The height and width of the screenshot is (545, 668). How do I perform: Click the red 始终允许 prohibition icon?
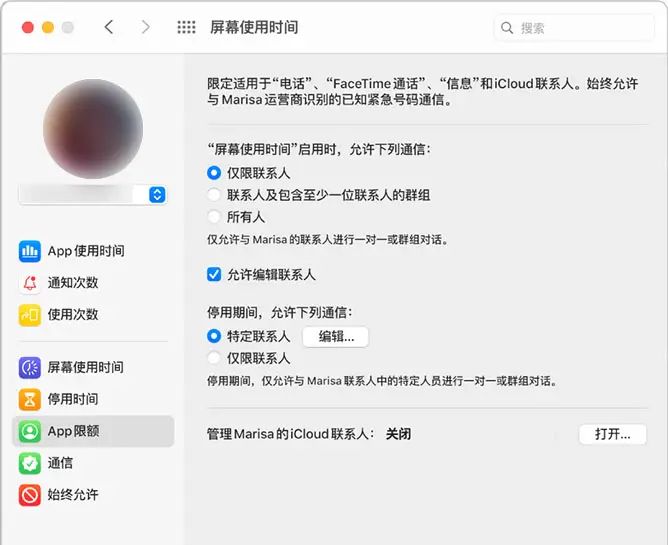pos(29,495)
